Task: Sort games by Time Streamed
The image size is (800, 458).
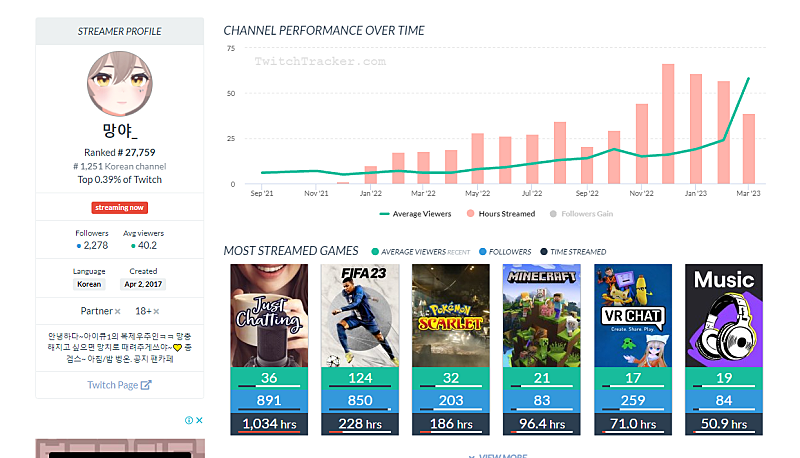Action: click(x=573, y=252)
